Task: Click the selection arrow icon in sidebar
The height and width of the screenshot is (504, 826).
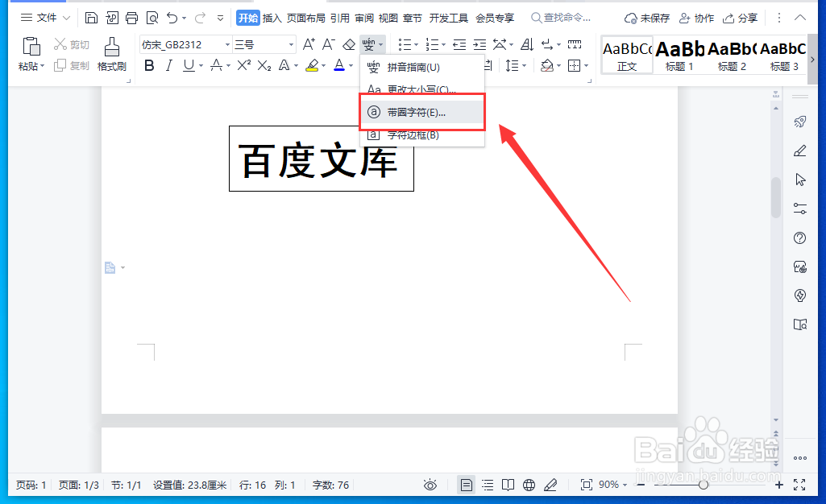Action: pos(800,180)
